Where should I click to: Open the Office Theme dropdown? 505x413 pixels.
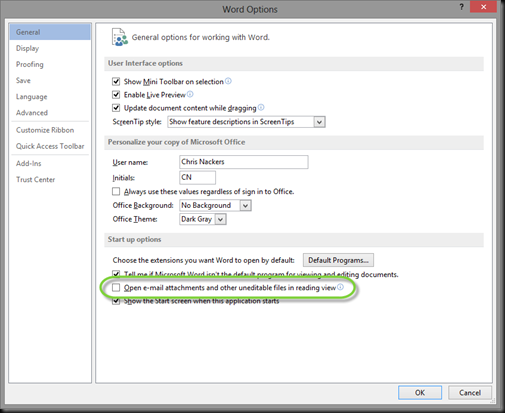tap(221, 219)
